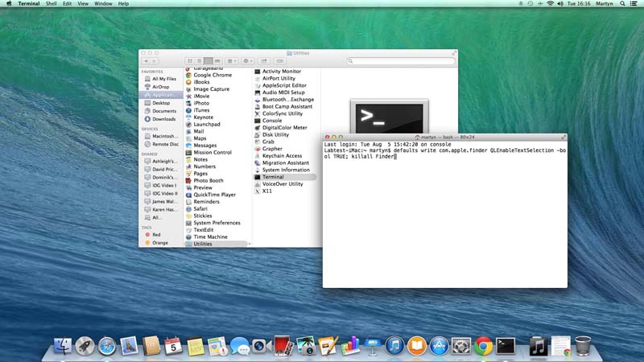The image size is (644, 362).
Task: Open the View menu
Action: click(x=83, y=3)
